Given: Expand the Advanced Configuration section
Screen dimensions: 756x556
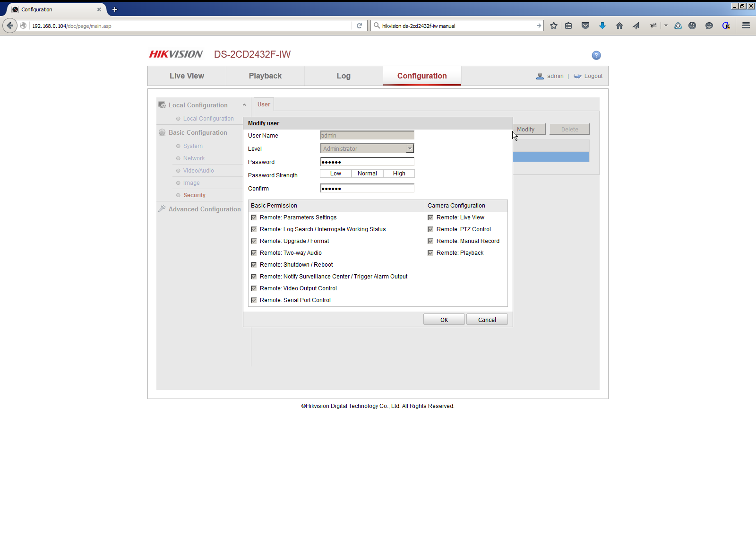Looking at the screenshot, I should point(205,209).
